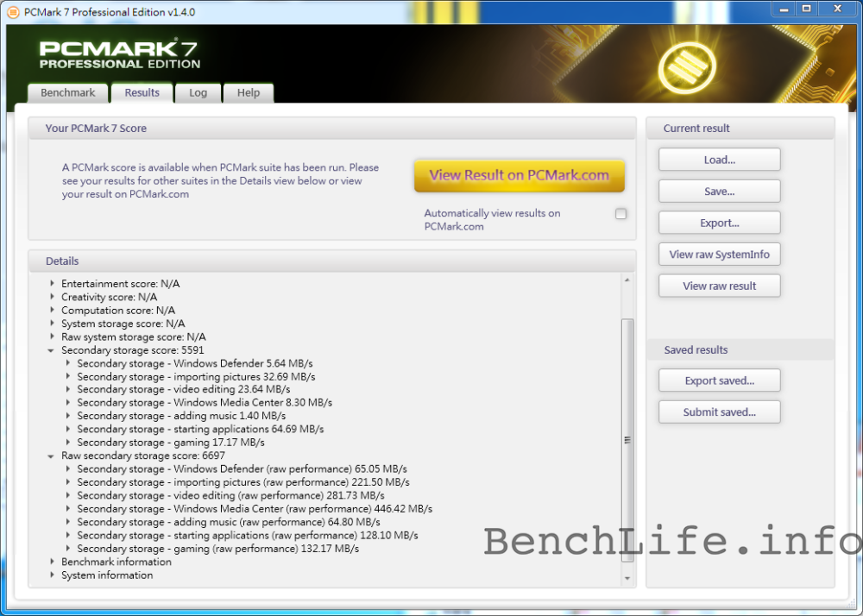The height and width of the screenshot is (616, 863).
Task: Expand the Benchmark information row
Action: coord(53,562)
